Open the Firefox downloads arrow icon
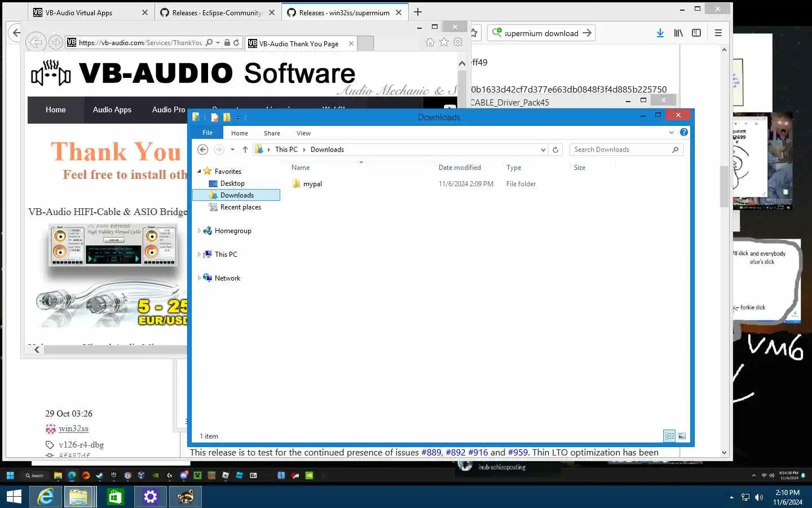 tap(660, 33)
